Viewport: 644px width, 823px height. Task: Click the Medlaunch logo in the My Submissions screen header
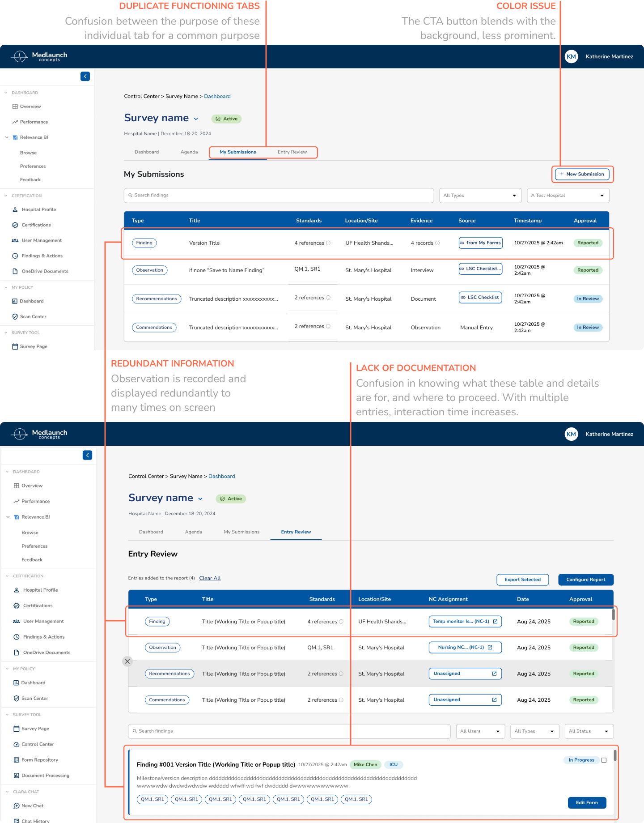[39, 56]
